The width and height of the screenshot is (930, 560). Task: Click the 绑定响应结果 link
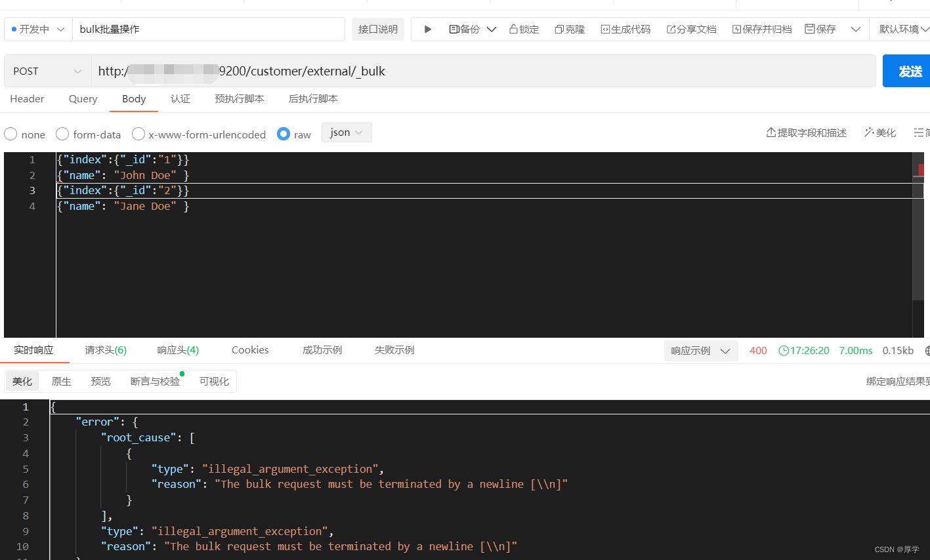tap(898, 381)
